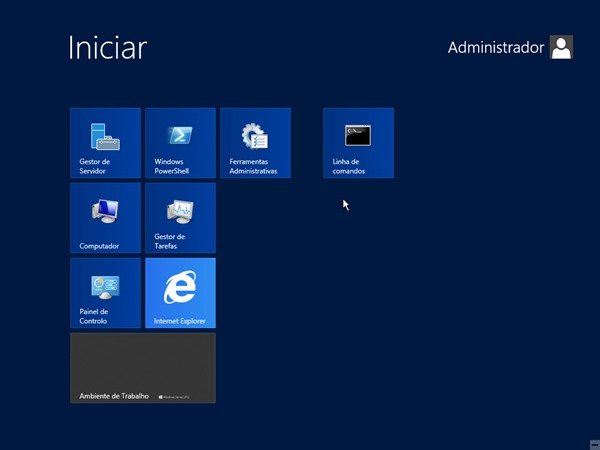
Task: Click the 'Windows PowerShell' tile label text
Action: 171,166
